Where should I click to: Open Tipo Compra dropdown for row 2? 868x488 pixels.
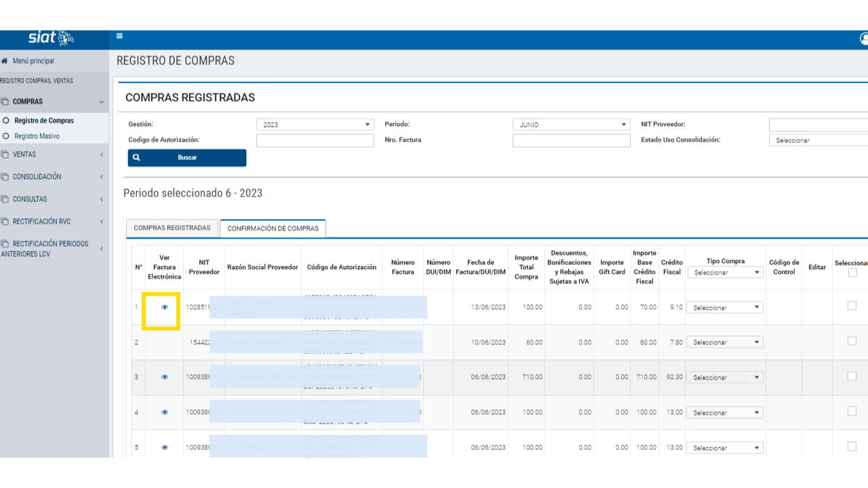pyautogui.click(x=724, y=342)
